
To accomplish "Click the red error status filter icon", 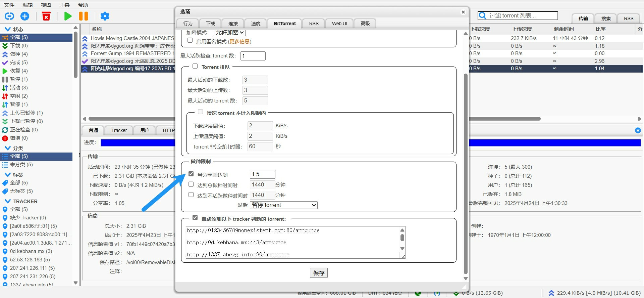I will coord(5,138).
